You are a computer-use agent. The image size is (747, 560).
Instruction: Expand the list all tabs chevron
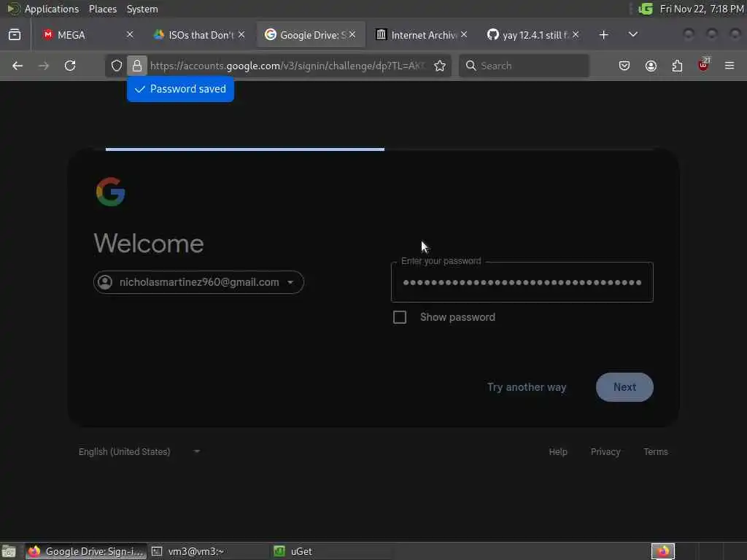632,35
